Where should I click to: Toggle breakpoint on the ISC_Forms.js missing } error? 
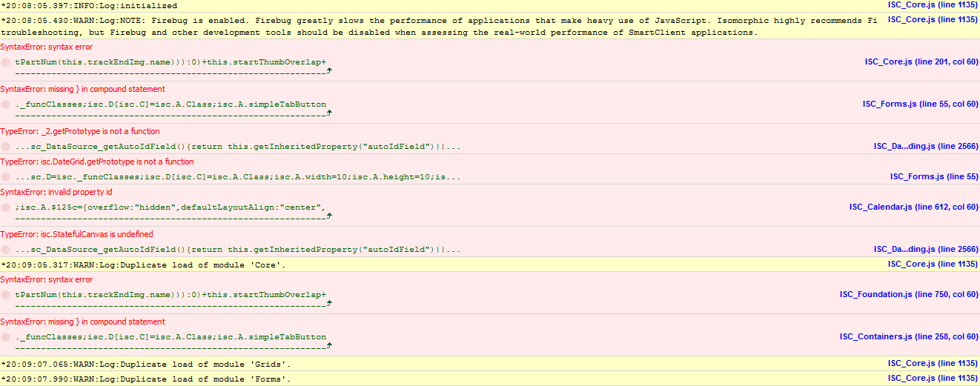pyautogui.click(x=6, y=105)
